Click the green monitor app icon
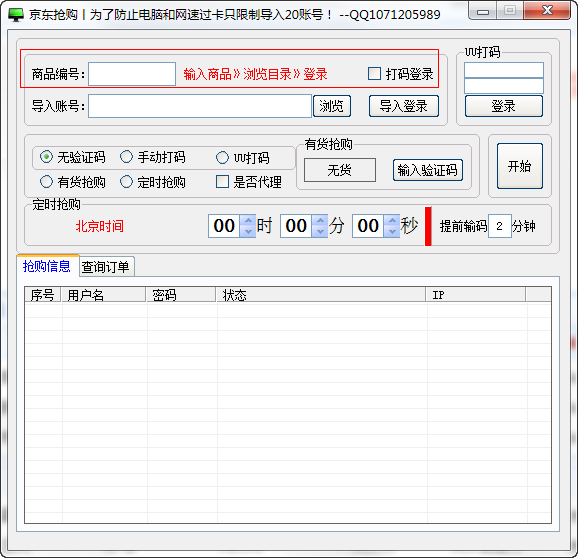The height and width of the screenshot is (558, 578). tap(15, 15)
